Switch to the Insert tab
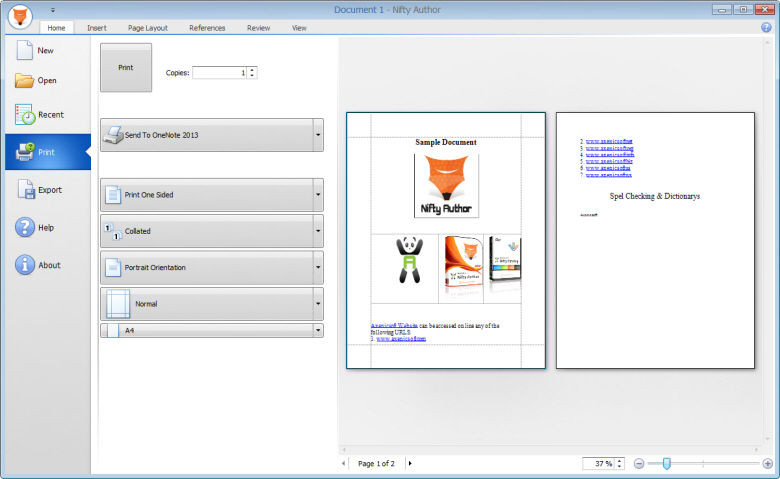The height and width of the screenshot is (479, 780). 97,28
